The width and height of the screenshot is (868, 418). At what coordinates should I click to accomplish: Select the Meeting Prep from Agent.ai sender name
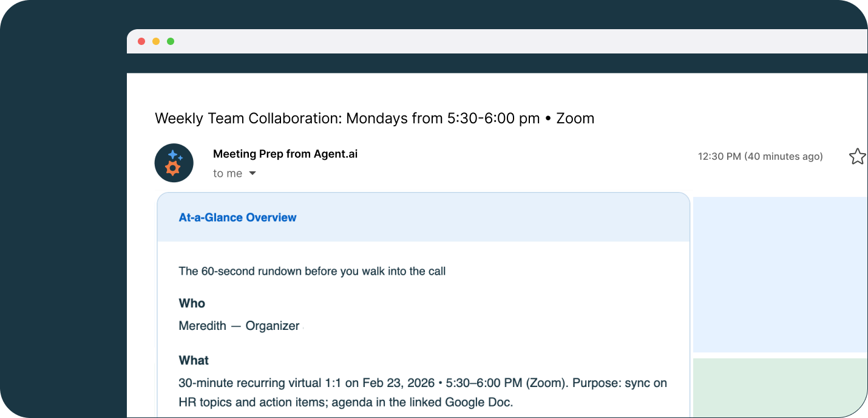click(285, 154)
